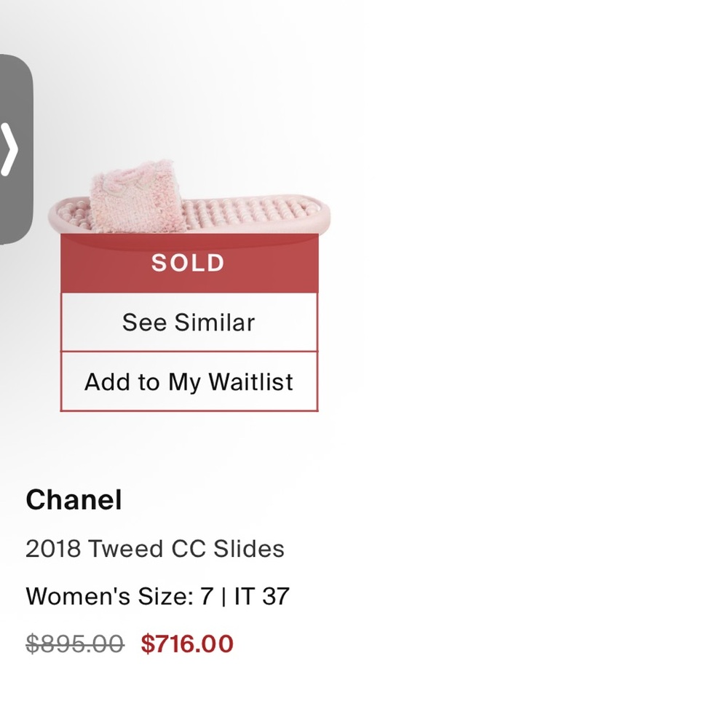Click the Women's Size: 7 | IT 37 text
The width and height of the screenshot is (728, 728).
pyautogui.click(x=157, y=596)
